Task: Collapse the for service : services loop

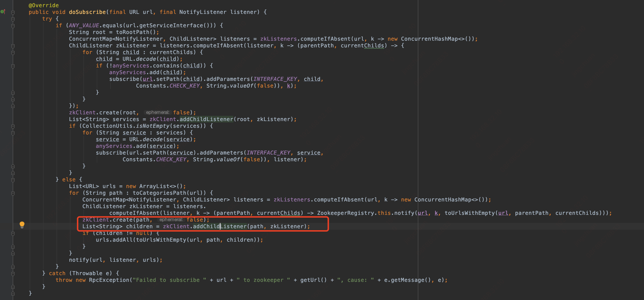Action: pos(13,133)
